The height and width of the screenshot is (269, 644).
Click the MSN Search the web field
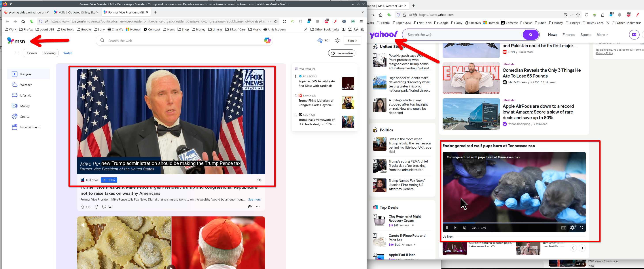pyautogui.click(x=184, y=40)
